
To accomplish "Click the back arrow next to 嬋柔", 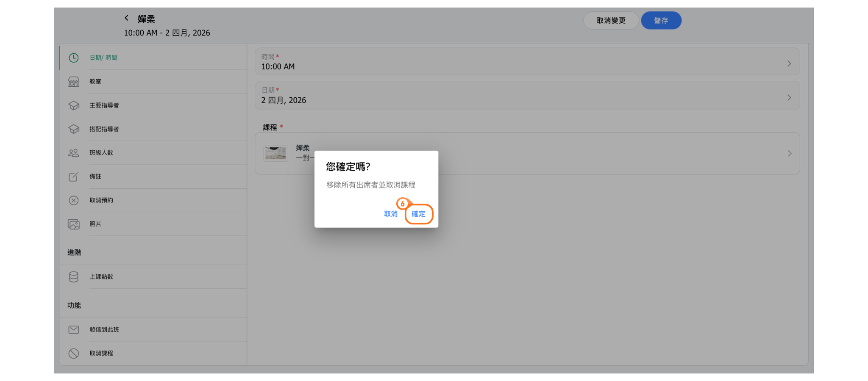I will 126,18.
